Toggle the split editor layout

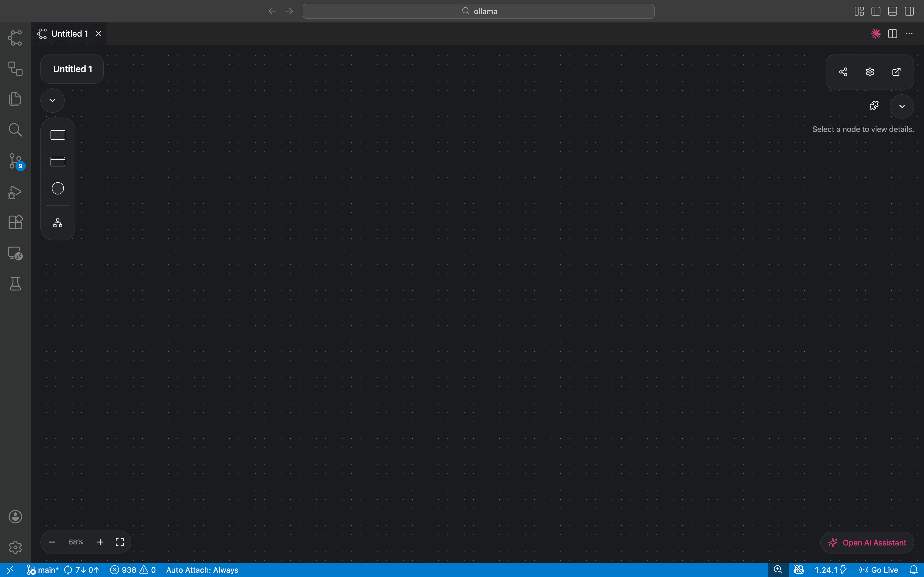click(x=892, y=34)
